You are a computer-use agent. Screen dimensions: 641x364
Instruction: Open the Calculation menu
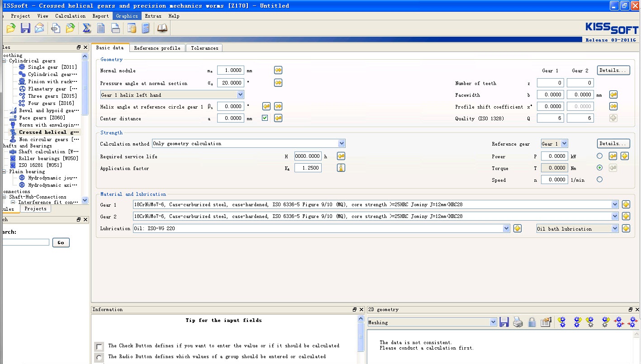point(70,16)
